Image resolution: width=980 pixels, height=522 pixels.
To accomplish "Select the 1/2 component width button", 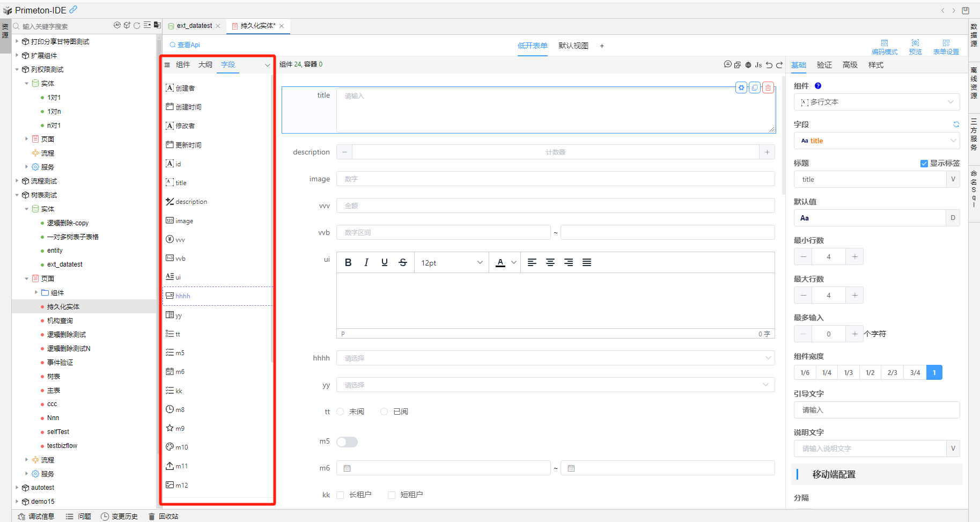I will [x=870, y=372].
